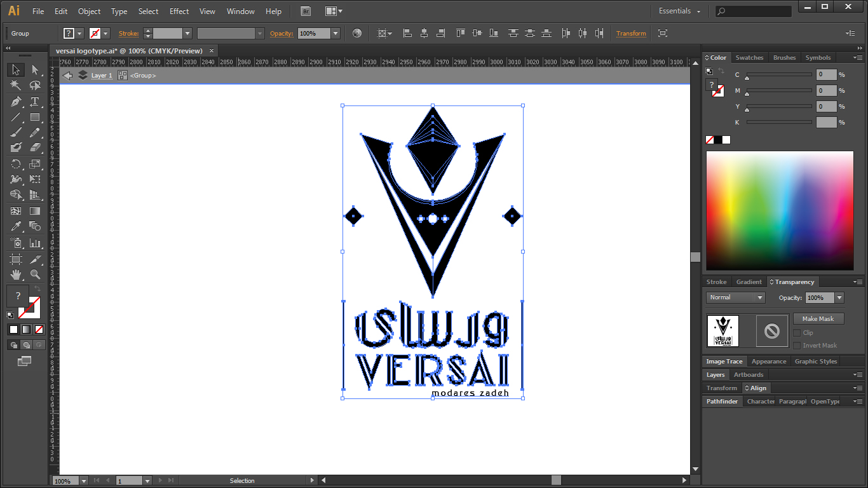Select the Artboard tool
The width and height of the screenshot is (868, 488).
click(16, 259)
